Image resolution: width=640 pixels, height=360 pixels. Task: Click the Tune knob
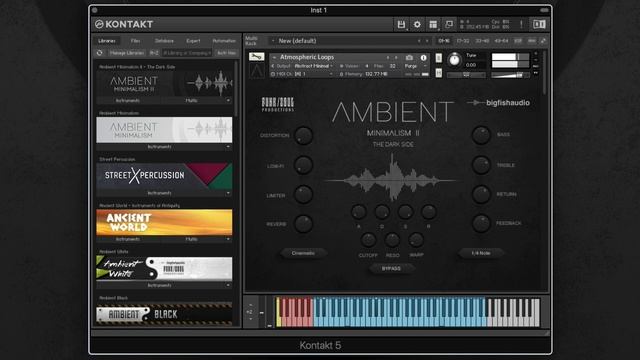pyautogui.click(x=454, y=60)
